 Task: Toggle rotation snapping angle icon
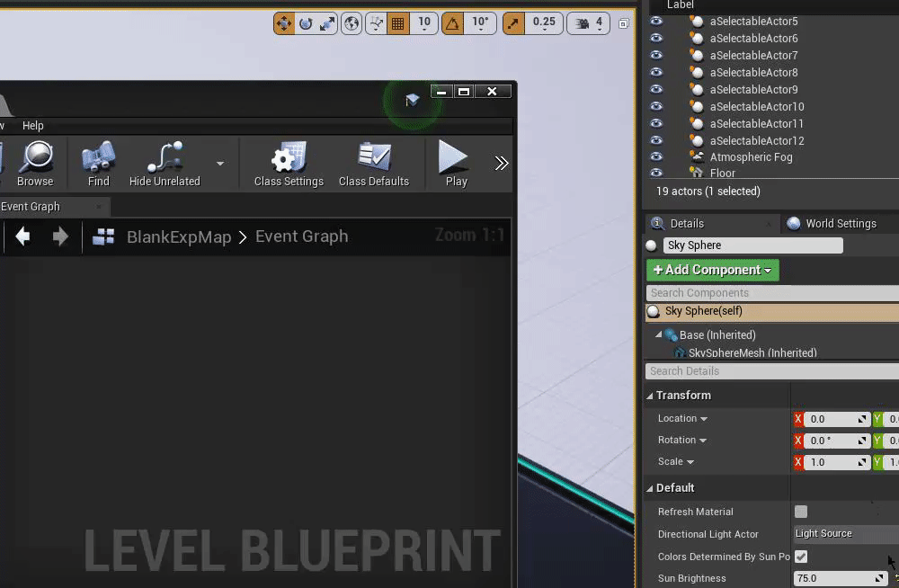click(453, 23)
